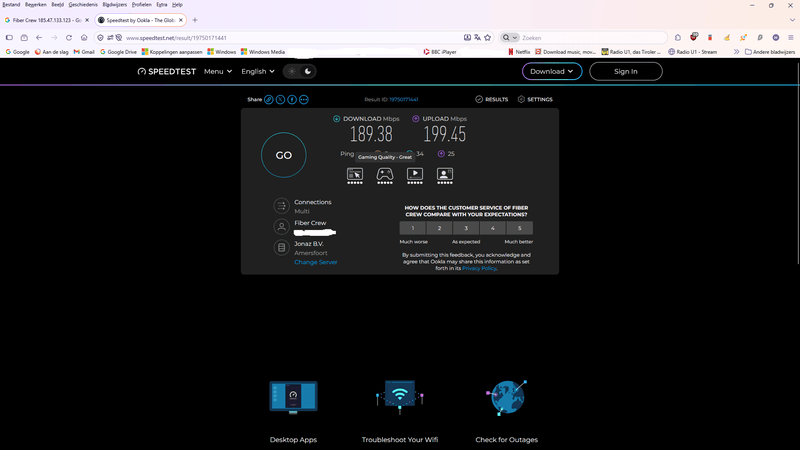The height and width of the screenshot is (450, 800).
Task: Open the search engine selector dropdown
Action: [x=509, y=38]
